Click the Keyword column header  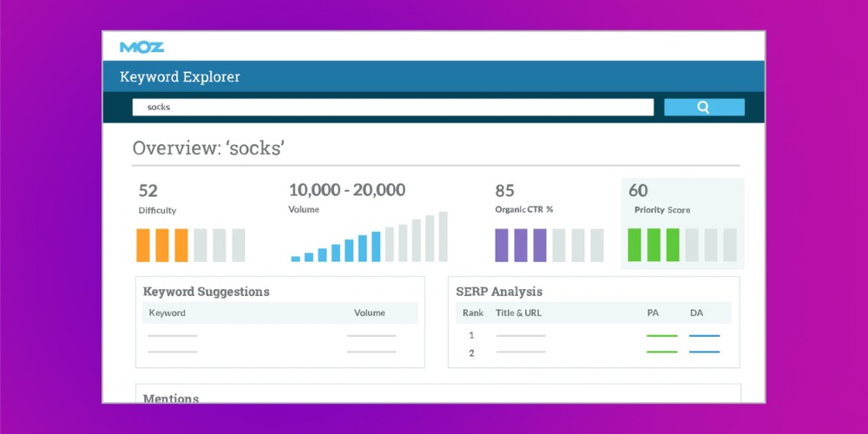pos(168,312)
